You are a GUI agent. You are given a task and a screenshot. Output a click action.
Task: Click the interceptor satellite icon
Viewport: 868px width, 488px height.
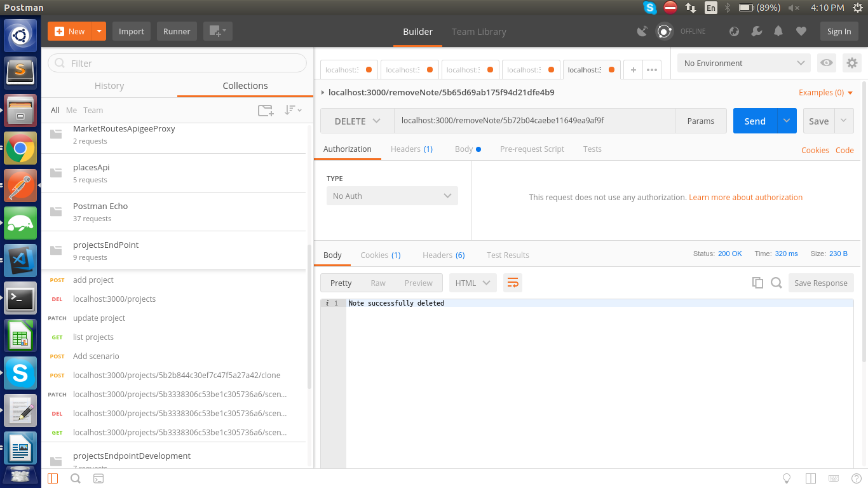click(x=643, y=31)
